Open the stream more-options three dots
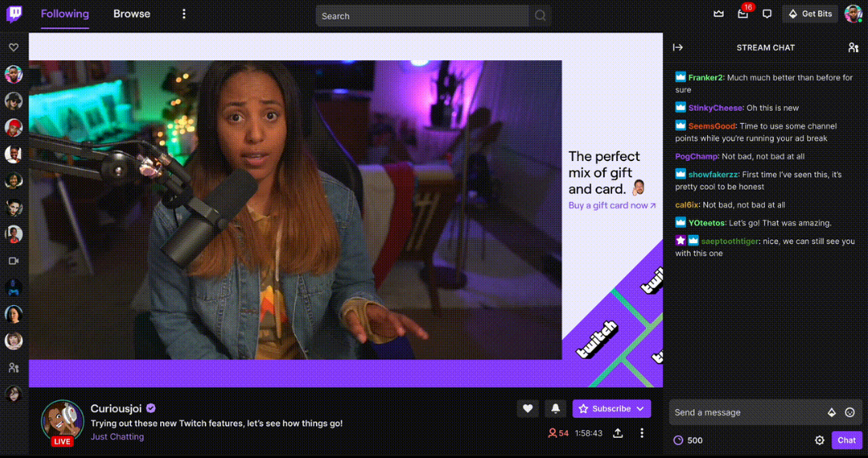The height and width of the screenshot is (458, 868). point(641,433)
